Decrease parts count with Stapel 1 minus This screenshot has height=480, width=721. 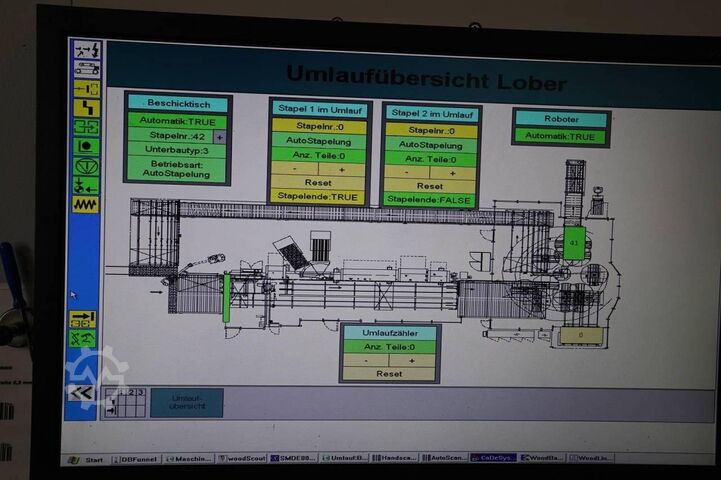(295, 169)
